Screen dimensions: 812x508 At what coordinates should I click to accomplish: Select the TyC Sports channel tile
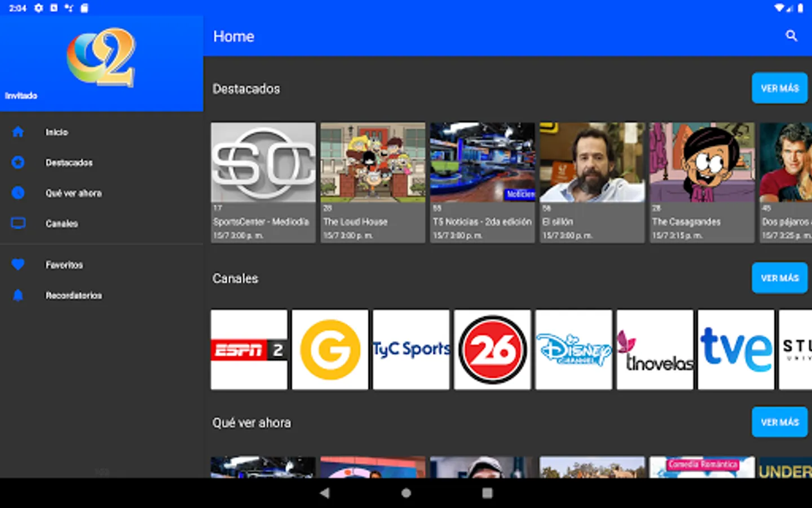[411, 349]
